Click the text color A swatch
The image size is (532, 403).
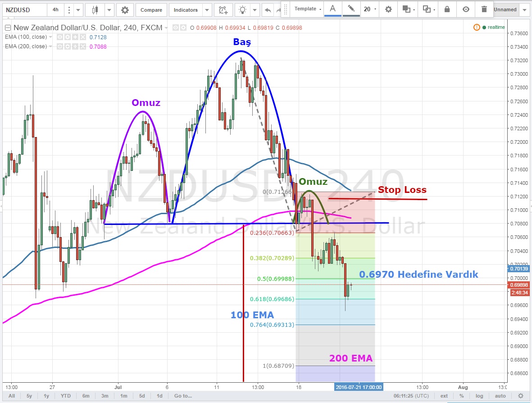coord(332,9)
